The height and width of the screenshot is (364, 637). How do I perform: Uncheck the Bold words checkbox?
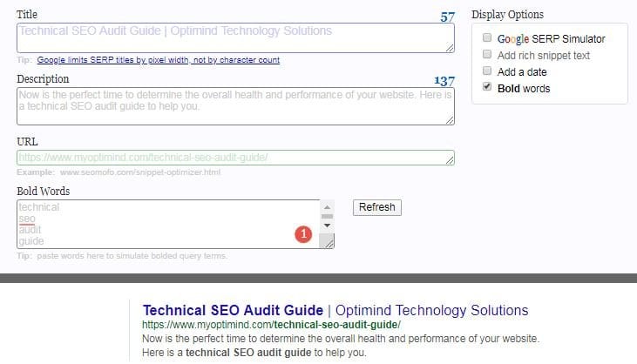[x=487, y=87]
